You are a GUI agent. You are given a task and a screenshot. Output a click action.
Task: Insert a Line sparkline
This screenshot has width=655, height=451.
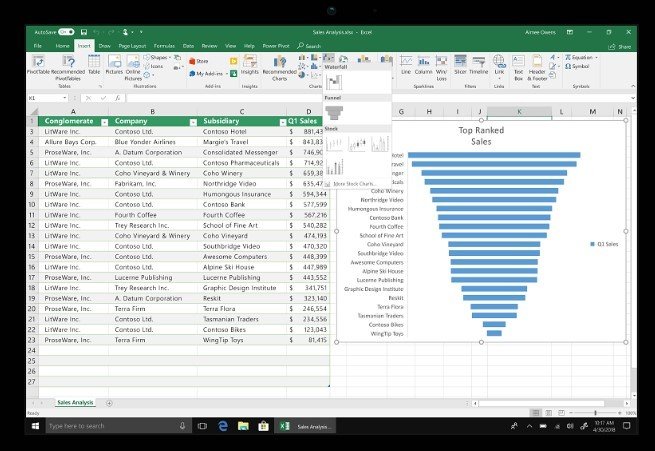click(x=406, y=65)
